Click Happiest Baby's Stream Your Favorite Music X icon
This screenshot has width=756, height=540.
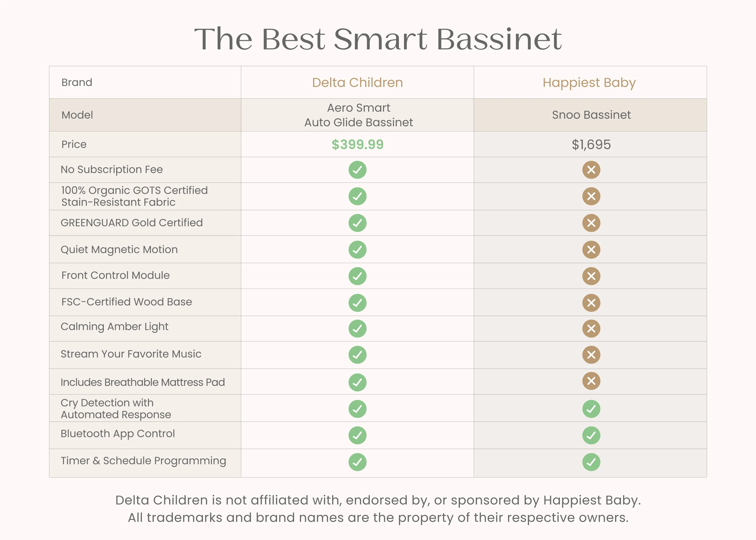591,355
